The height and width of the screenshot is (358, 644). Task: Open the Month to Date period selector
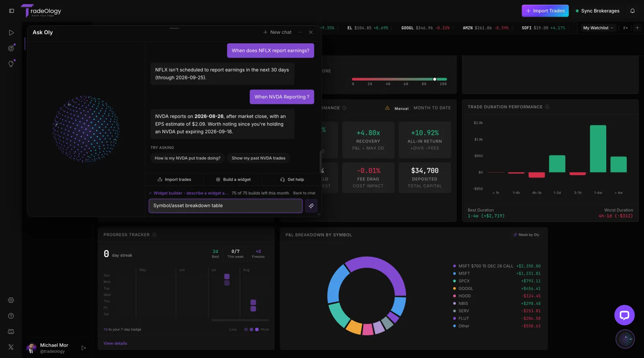[x=432, y=108]
